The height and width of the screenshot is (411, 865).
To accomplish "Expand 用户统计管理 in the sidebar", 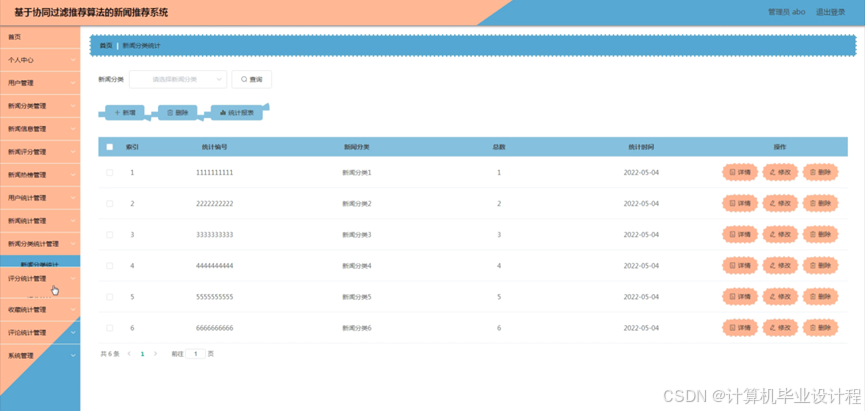I will point(40,198).
